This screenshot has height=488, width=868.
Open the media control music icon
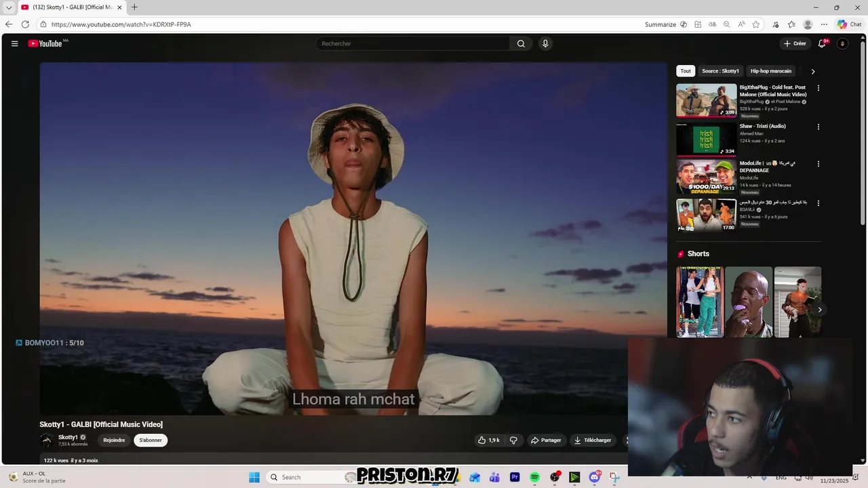coord(776,24)
